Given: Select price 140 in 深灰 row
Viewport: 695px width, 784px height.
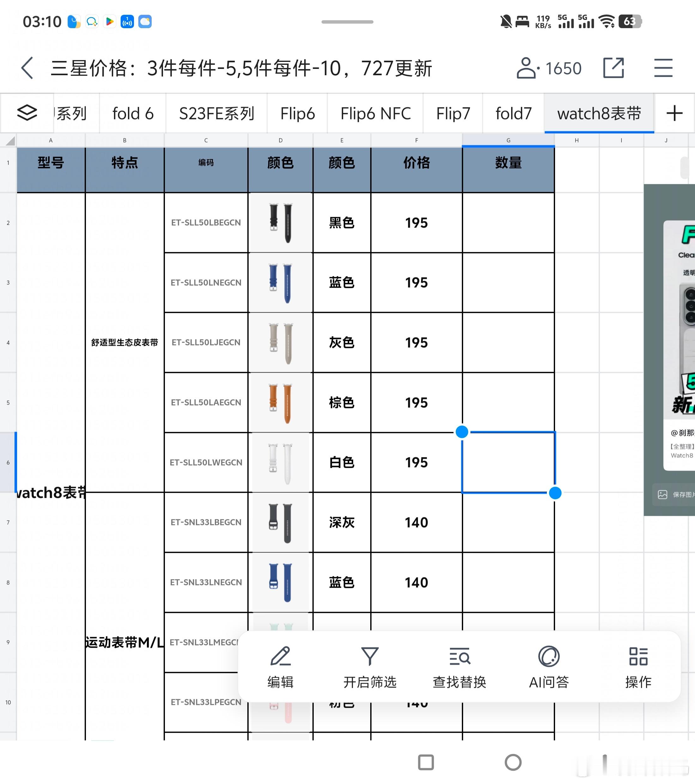Looking at the screenshot, I should [416, 522].
